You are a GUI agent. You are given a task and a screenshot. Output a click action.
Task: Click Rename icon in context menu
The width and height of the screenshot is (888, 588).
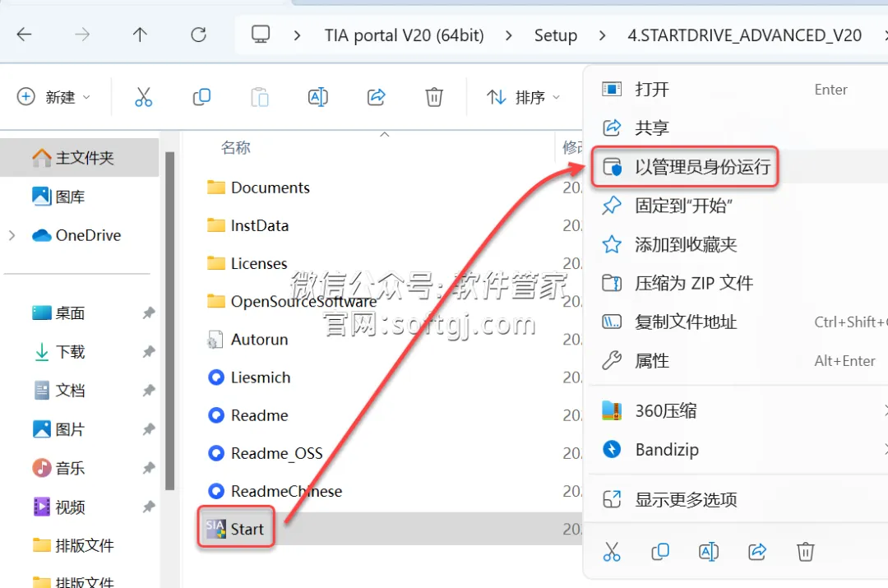(x=709, y=551)
